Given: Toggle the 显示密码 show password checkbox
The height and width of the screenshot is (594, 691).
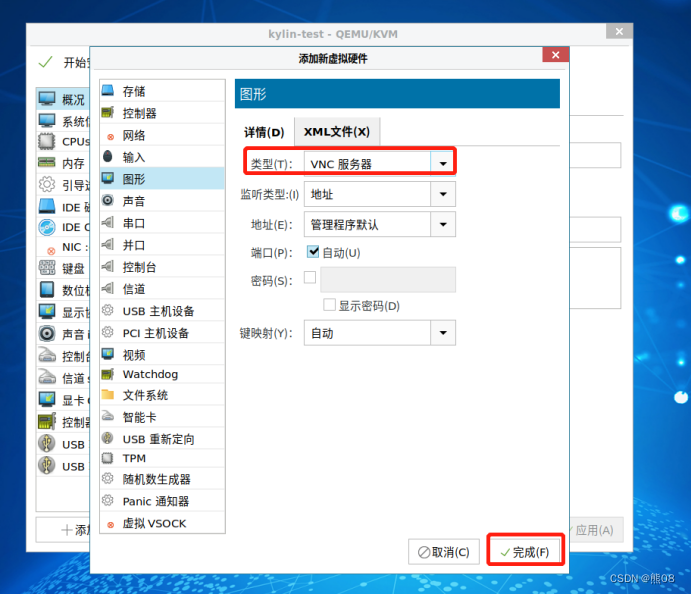Looking at the screenshot, I should coord(329,305).
